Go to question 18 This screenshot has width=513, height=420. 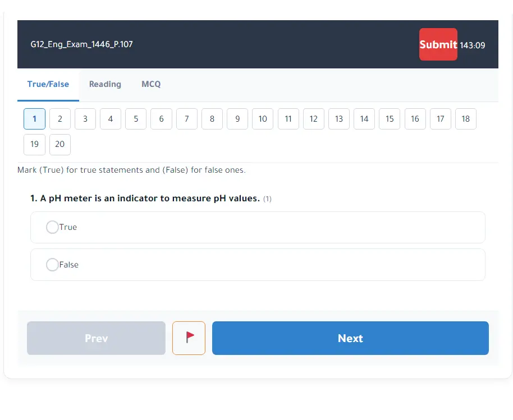[x=466, y=119]
